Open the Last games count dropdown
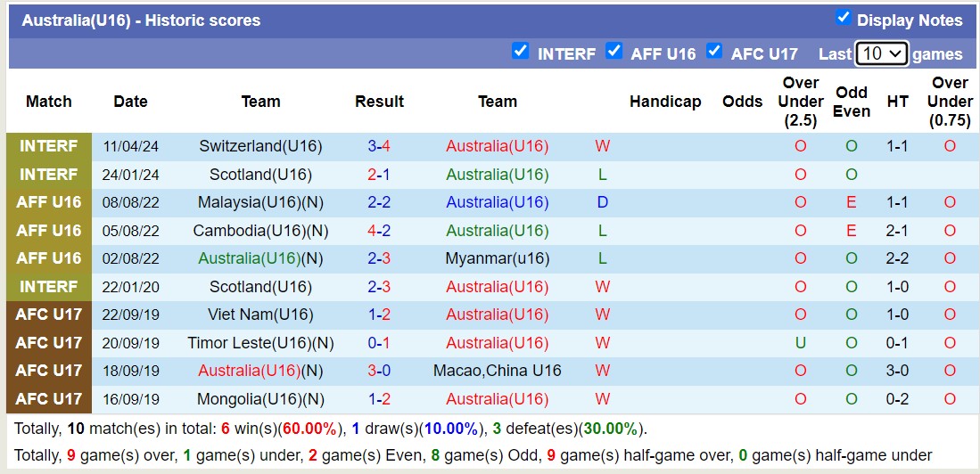The height and width of the screenshot is (474, 980). click(x=881, y=53)
